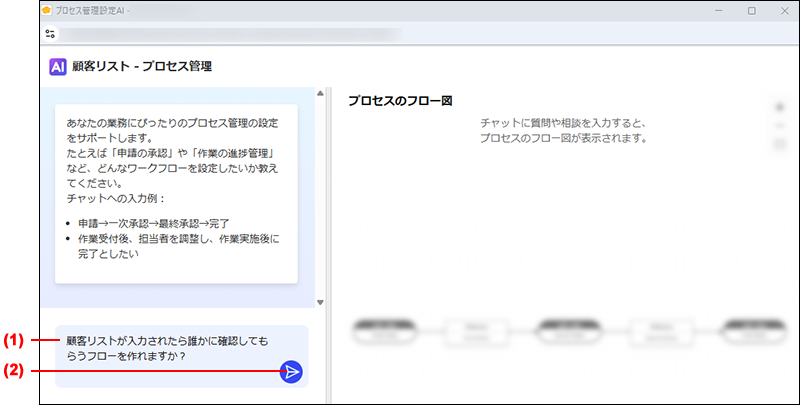Screen dimensions: 800x405
Task: Click the chat scrollbar down arrow
Action: click(320, 302)
